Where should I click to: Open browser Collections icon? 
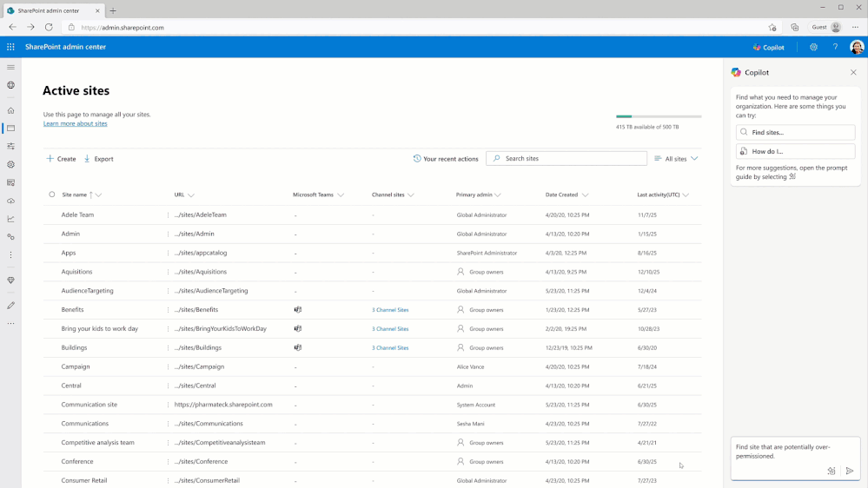[x=795, y=27]
